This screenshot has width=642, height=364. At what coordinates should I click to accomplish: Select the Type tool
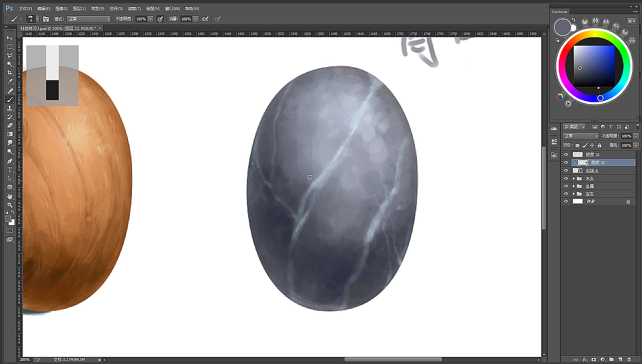pyautogui.click(x=10, y=170)
